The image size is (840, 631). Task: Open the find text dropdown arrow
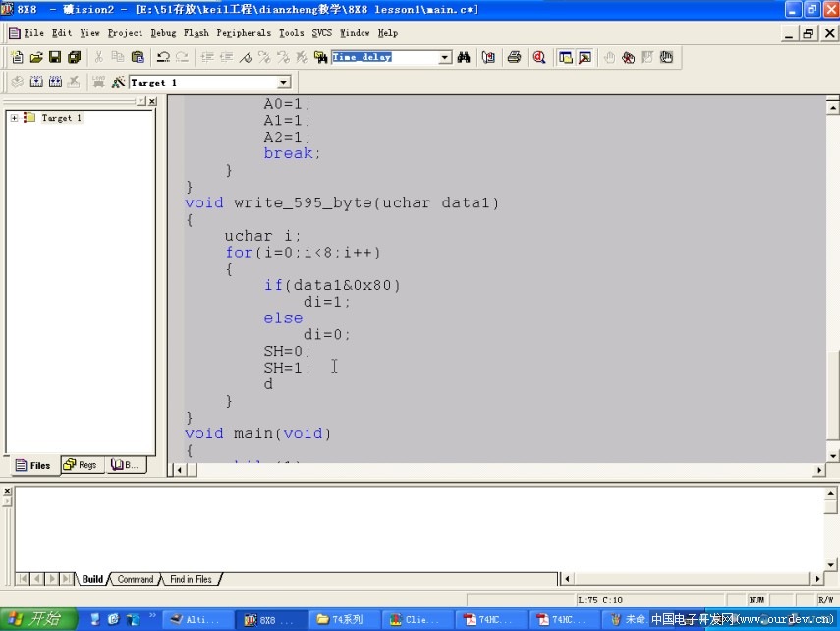click(x=445, y=57)
